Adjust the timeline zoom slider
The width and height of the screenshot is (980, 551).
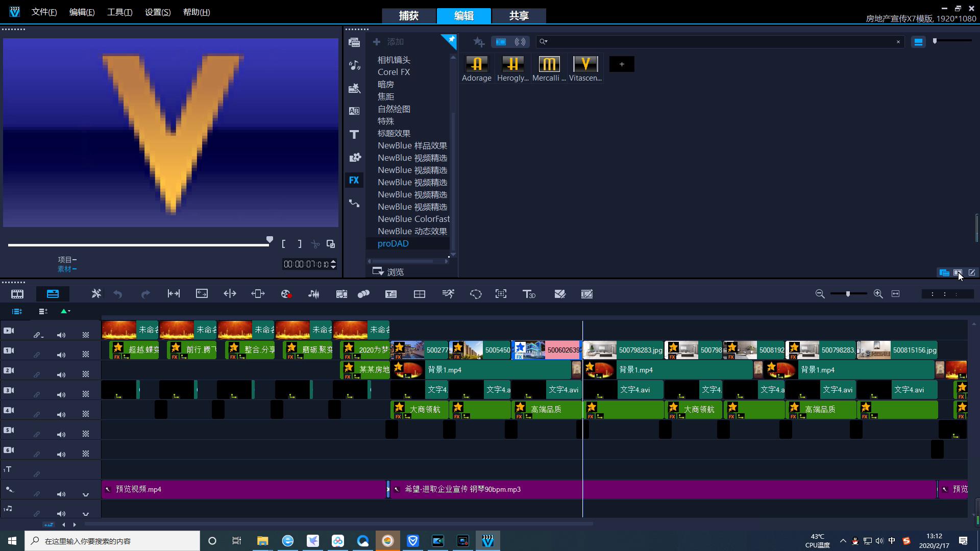[x=848, y=294]
